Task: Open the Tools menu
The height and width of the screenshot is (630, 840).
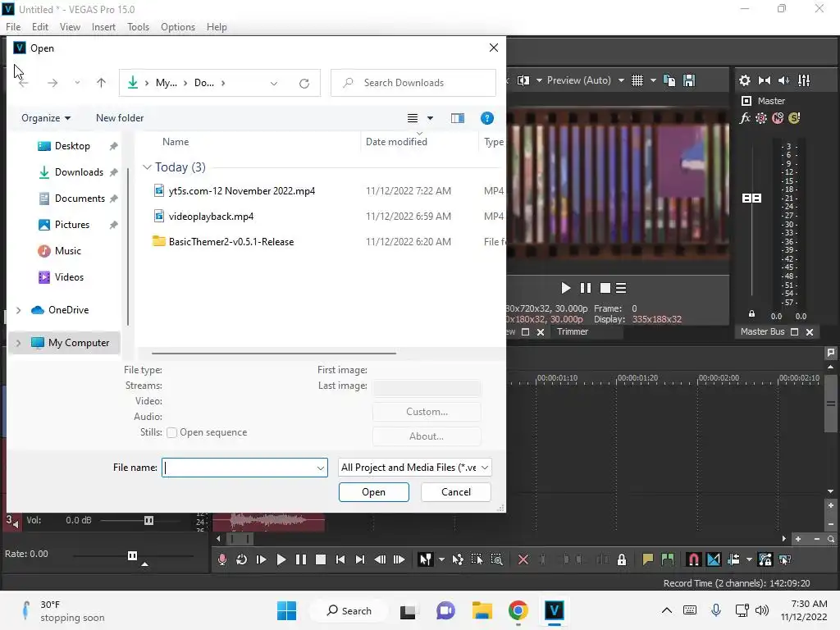Action: (x=138, y=27)
